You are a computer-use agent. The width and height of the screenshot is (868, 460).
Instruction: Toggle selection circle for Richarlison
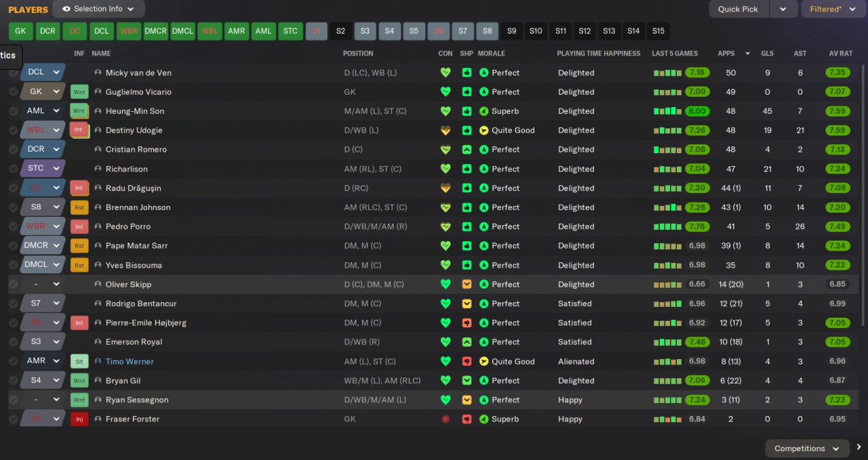14,169
